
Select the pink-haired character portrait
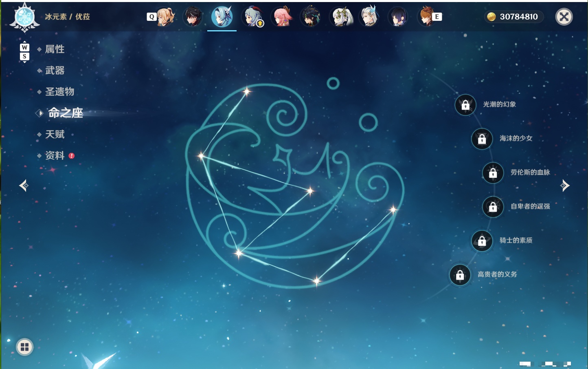pos(282,17)
